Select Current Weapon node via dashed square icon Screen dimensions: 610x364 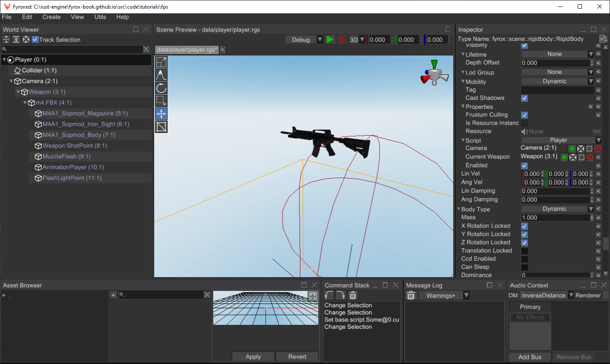(x=582, y=157)
